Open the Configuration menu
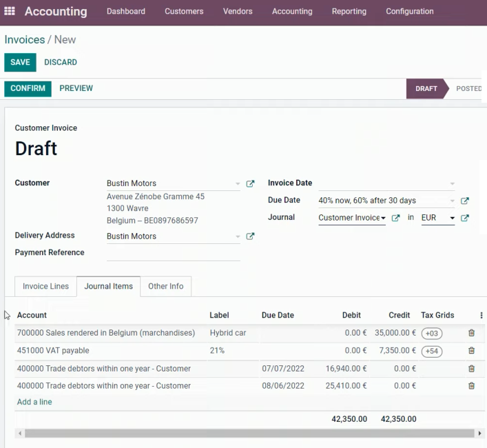This screenshot has width=487, height=448. pos(409,11)
